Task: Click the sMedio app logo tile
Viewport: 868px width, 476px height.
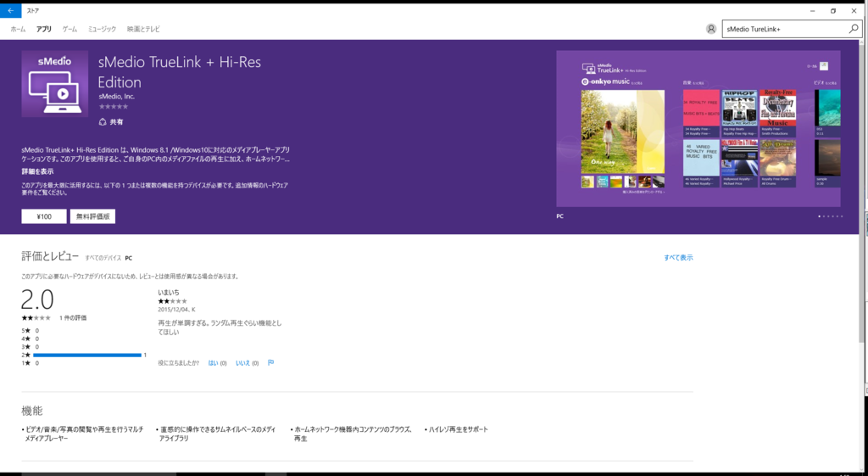Action: pos(55,84)
